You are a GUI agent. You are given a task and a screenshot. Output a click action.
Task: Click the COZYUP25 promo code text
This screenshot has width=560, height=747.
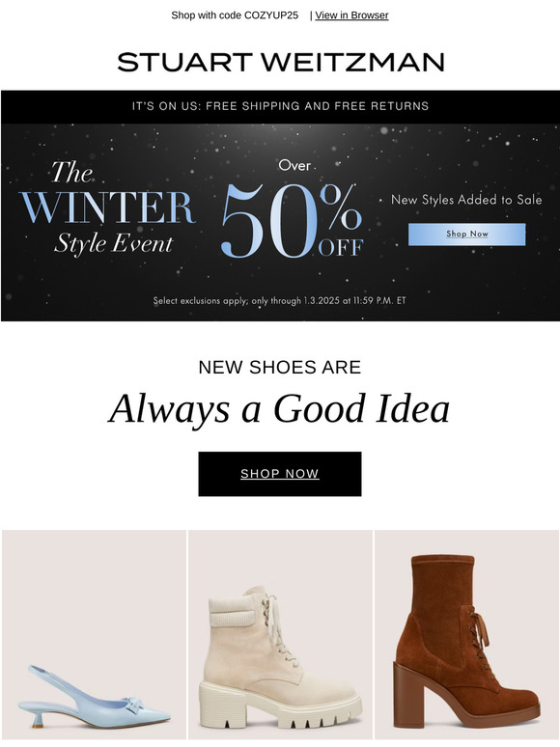(271, 15)
